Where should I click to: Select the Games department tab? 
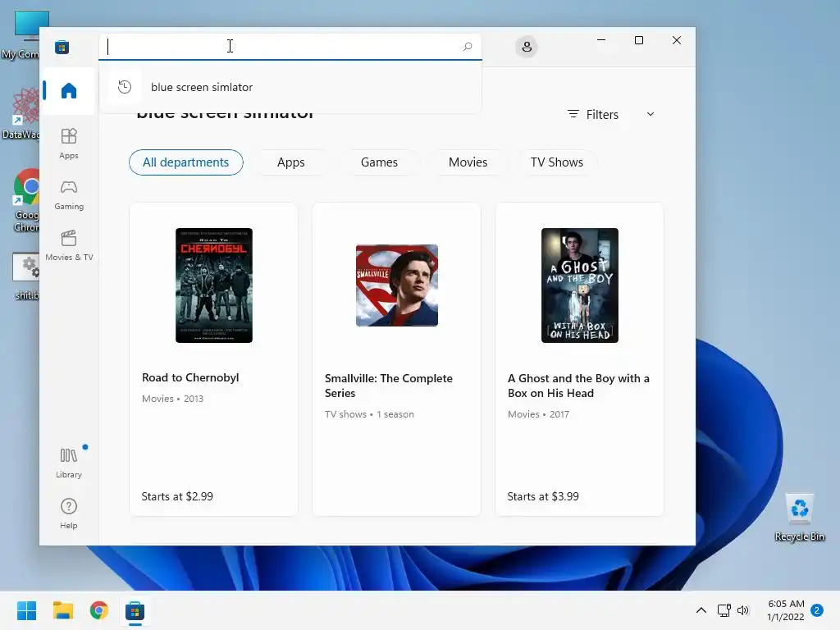(379, 162)
